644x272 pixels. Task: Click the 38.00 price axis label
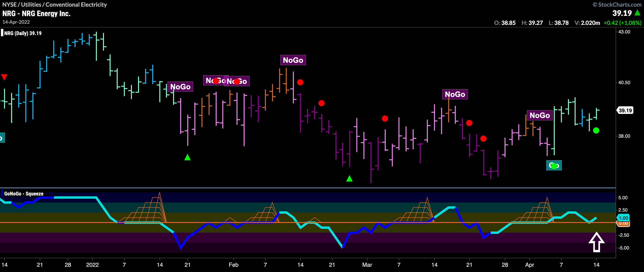click(x=624, y=136)
